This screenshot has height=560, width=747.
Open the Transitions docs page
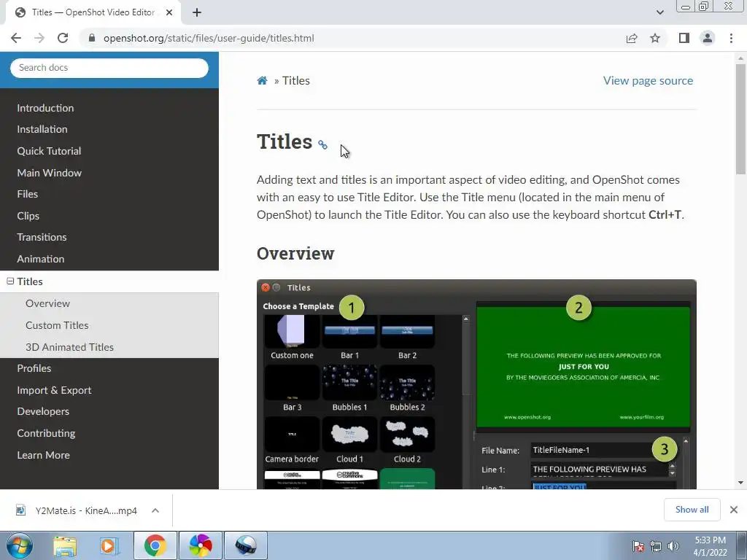(42, 237)
